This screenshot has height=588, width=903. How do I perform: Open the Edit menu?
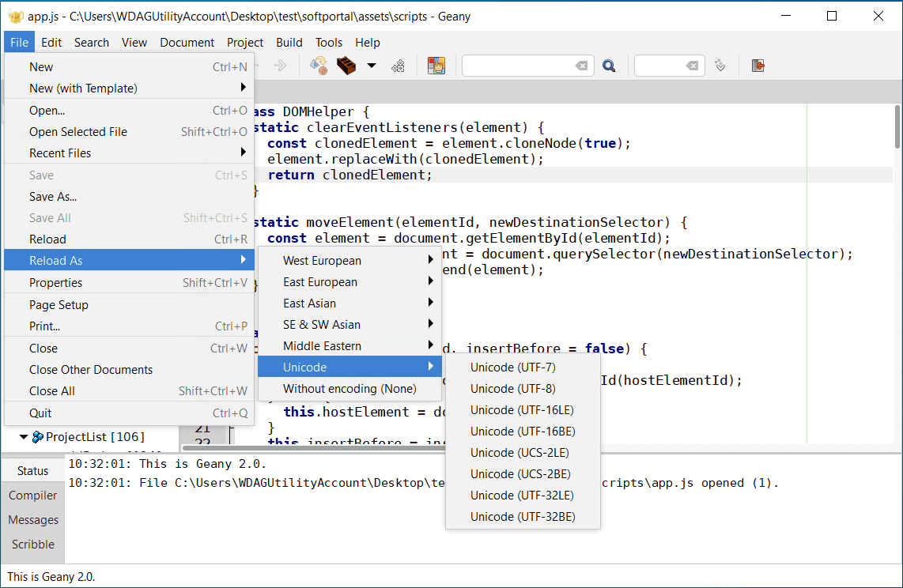(x=51, y=43)
